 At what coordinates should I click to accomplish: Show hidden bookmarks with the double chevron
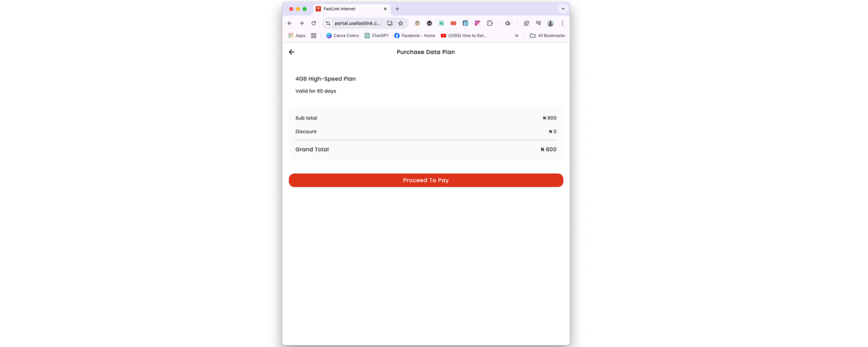[x=516, y=36]
